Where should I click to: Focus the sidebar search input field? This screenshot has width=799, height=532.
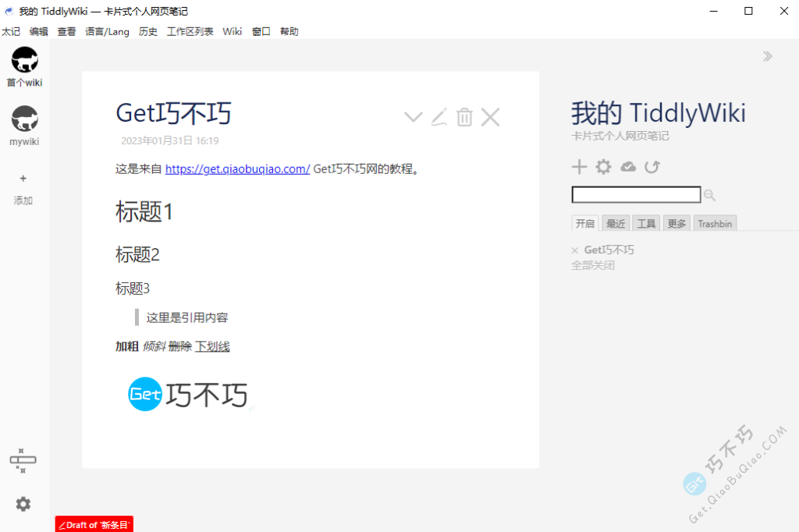coord(636,195)
